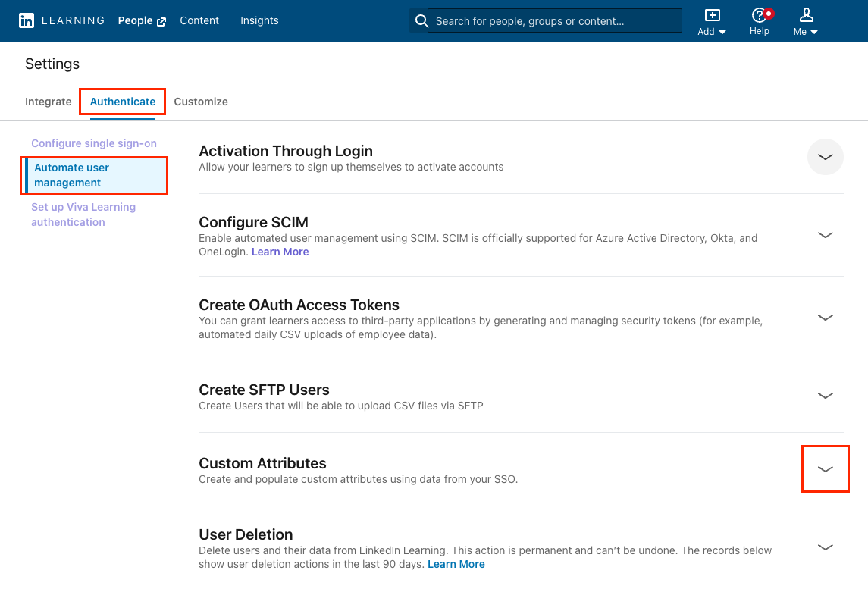Expand the Create OAuth Access Tokens section
This screenshot has width=868, height=589.
[x=825, y=318]
